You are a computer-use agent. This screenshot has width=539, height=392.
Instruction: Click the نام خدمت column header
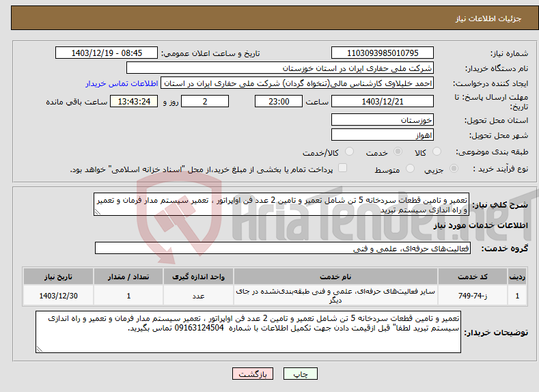[x=335, y=277]
